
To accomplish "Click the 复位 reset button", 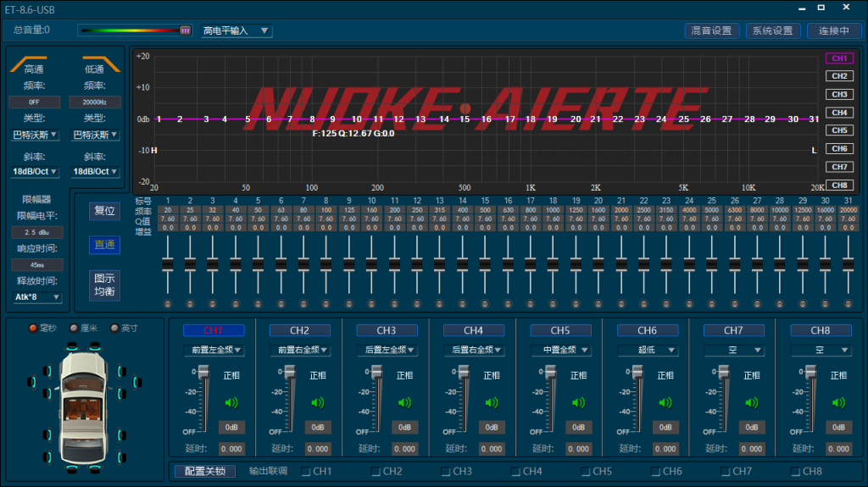I will click(x=104, y=211).
